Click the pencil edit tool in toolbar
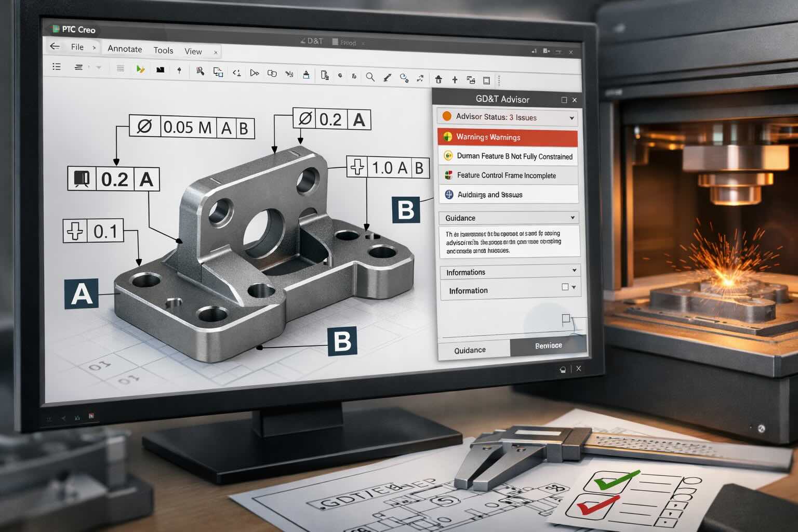The image size is (798, 532). click(x=387, y=77)
